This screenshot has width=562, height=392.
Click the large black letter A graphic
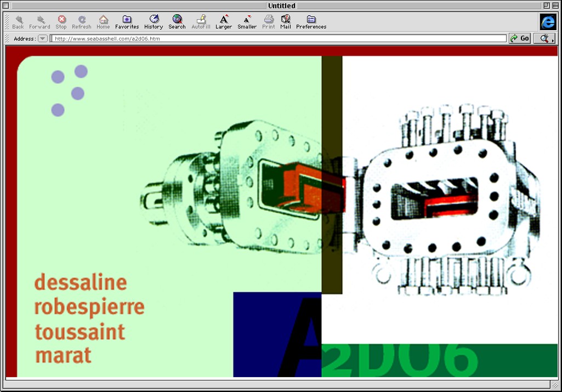[x=300, y=337]
